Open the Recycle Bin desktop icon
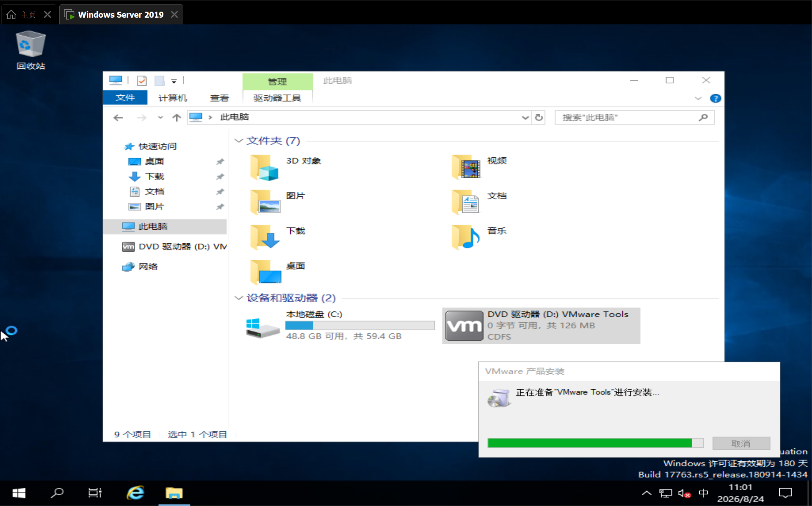Image resolution: width=812 pixels, height=506 pixels. point(31,50)
